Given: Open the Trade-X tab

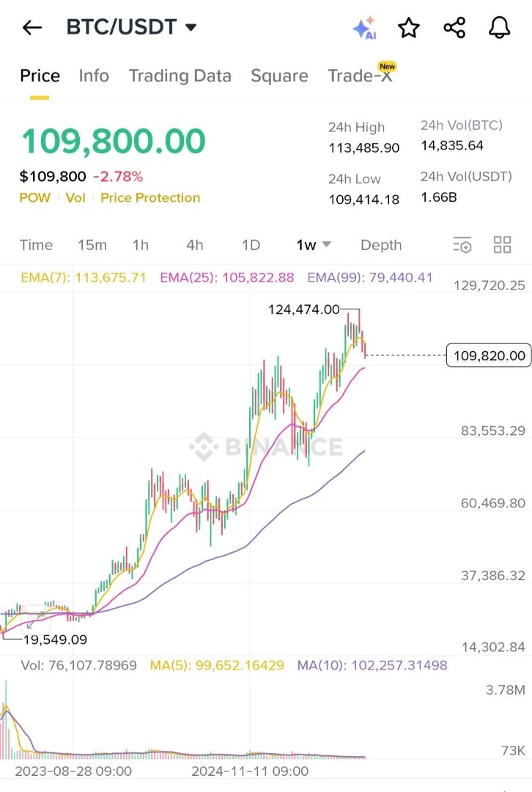Looking at the screenshot, I should click(x=361, y=75).
